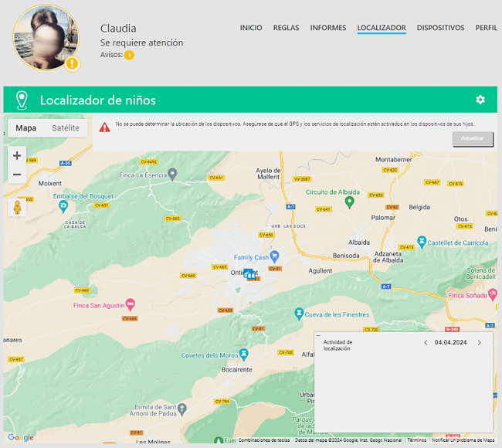502x448 pixels.
Task: Switch map view to Satélite
Action: [x=66, y=128]
